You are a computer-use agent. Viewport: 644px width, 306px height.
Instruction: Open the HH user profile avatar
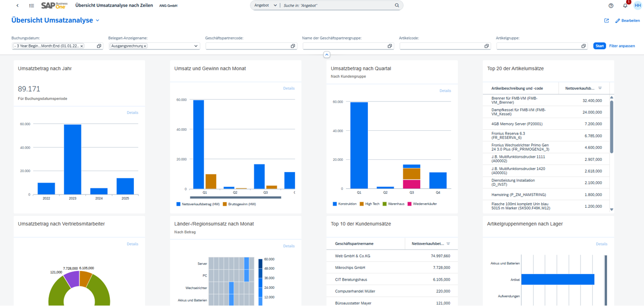coord(638,6)
